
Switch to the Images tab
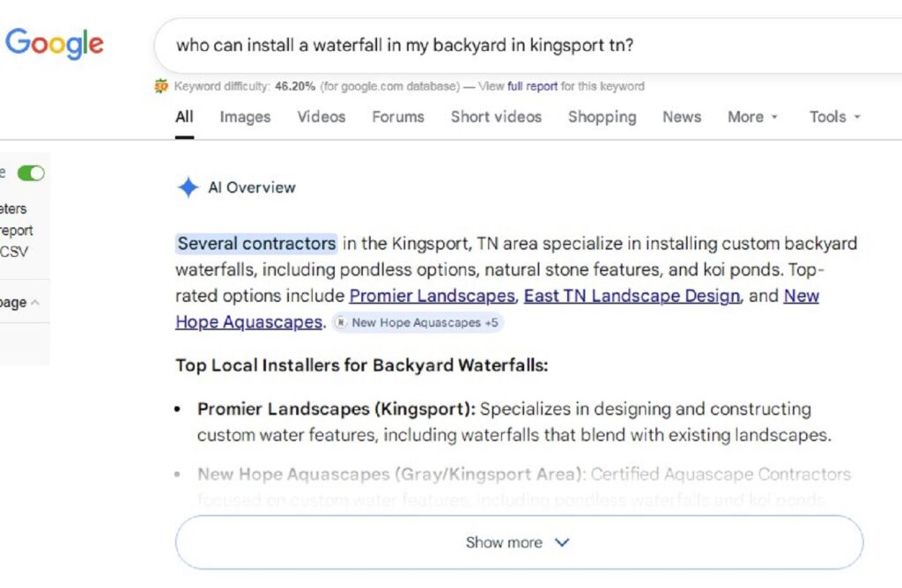coord(245,117)
